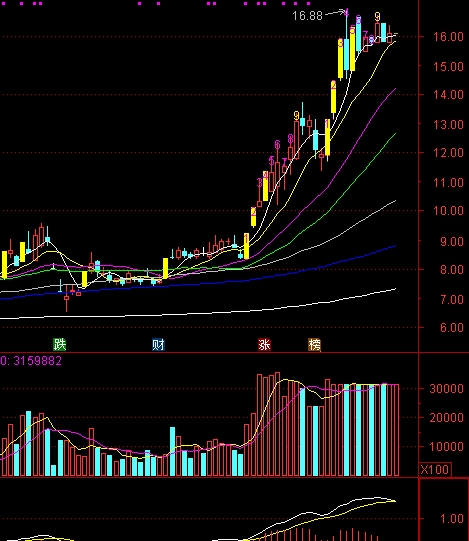Click the 10000 volume axis label
The image size is (469, 541).
446,447
